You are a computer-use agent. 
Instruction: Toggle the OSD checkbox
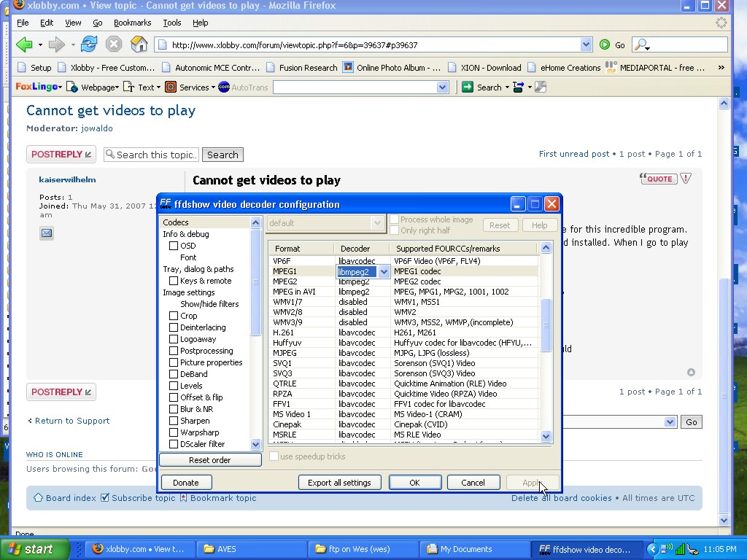(x=174, y=246)
